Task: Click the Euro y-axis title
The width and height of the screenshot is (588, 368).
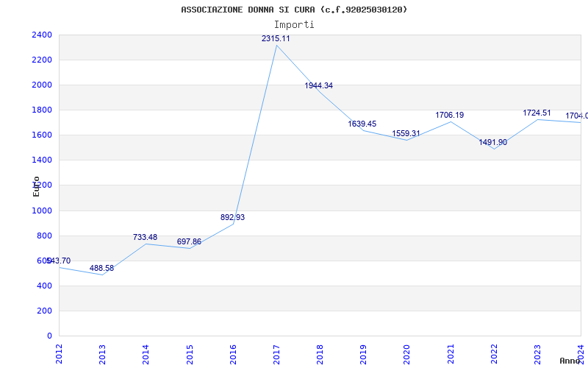Action: [36, 187]
